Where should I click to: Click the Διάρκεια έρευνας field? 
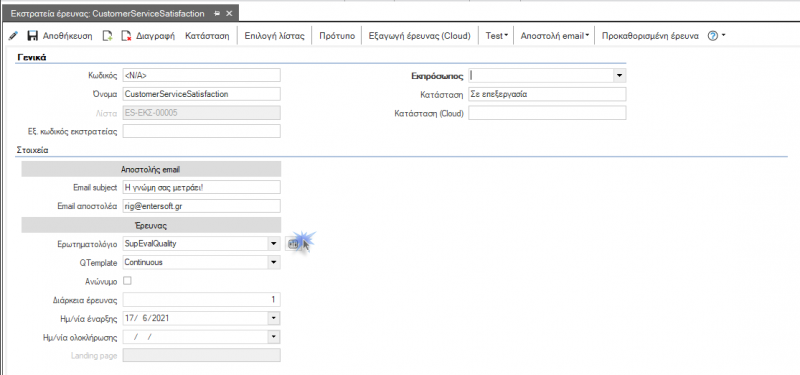click(202, 299)
